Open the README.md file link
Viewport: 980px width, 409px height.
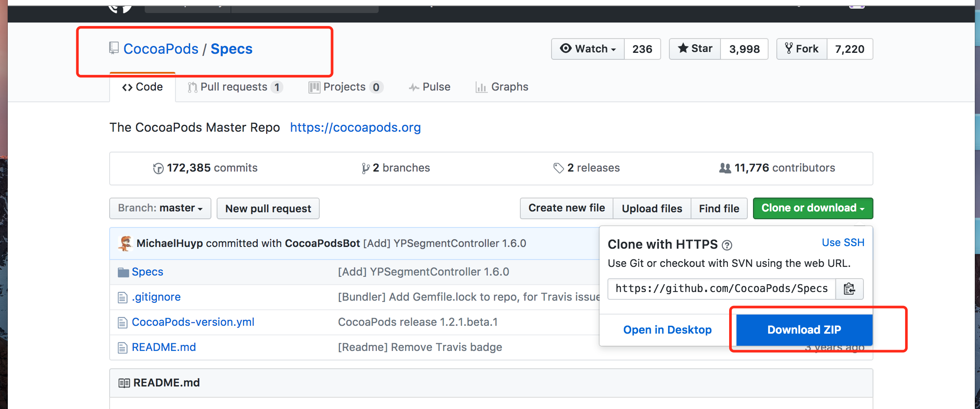tap(164, 347)
